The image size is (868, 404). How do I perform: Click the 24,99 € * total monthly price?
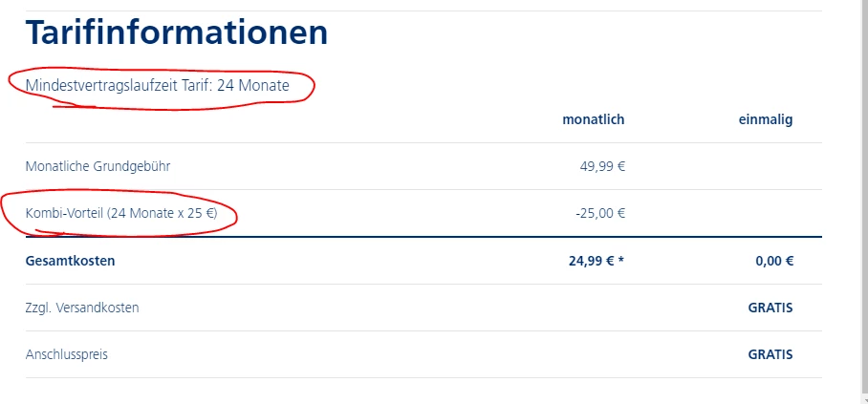[x=593, y=261]
